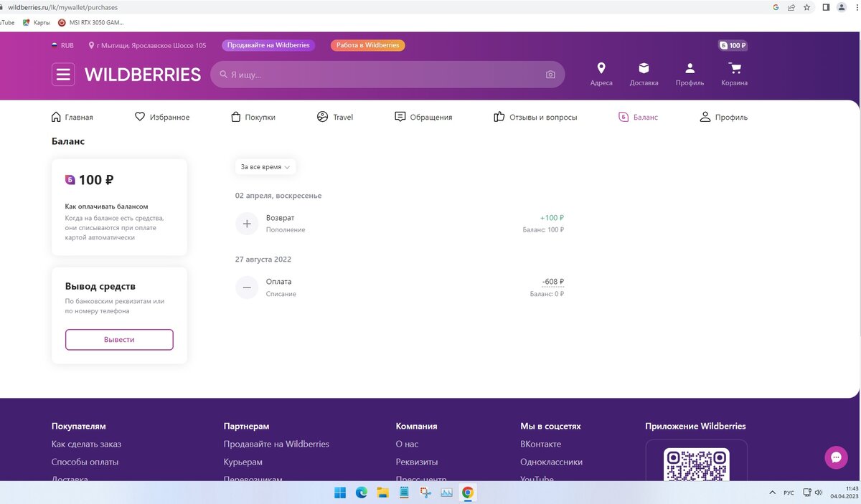Viewport: 861px width, 504px height.
Task: Open Chrome profile avatar
Action: click(842, 7)
